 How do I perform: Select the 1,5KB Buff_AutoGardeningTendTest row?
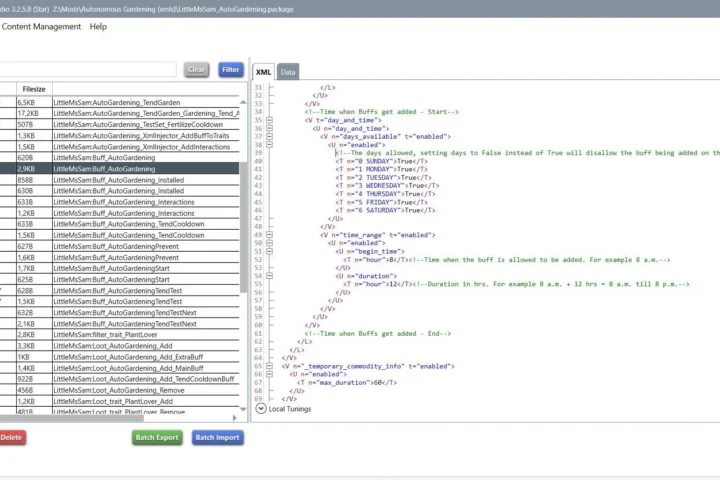click(x=119, y=301)
